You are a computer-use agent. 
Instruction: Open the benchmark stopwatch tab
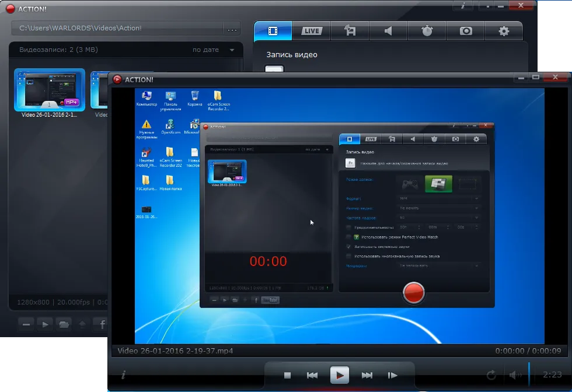(427, 31)
